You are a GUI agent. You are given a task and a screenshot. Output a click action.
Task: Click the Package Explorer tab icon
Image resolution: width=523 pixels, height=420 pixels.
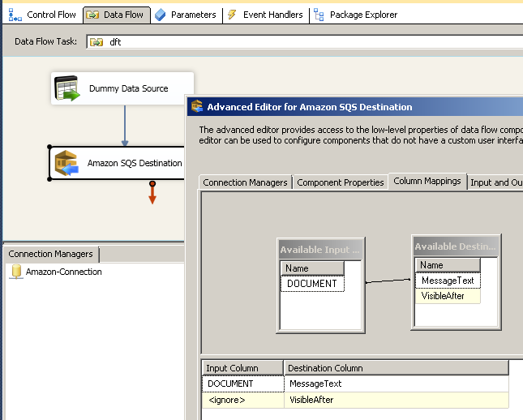coord(319,15)
